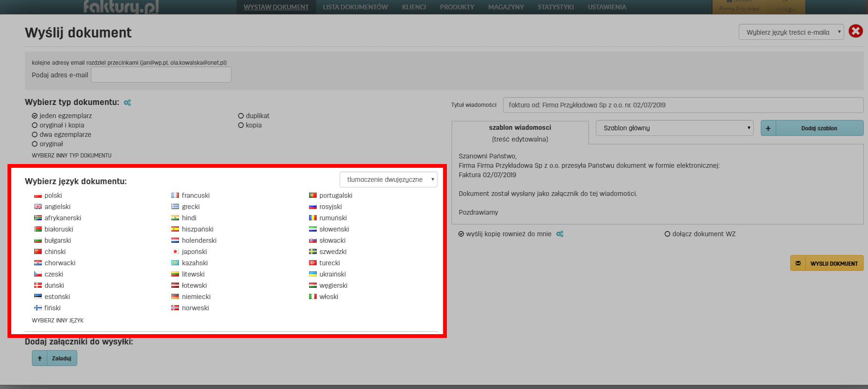Click the 'Wybierz inny język' link
The image size is (868, 389).
click(58, 321)
